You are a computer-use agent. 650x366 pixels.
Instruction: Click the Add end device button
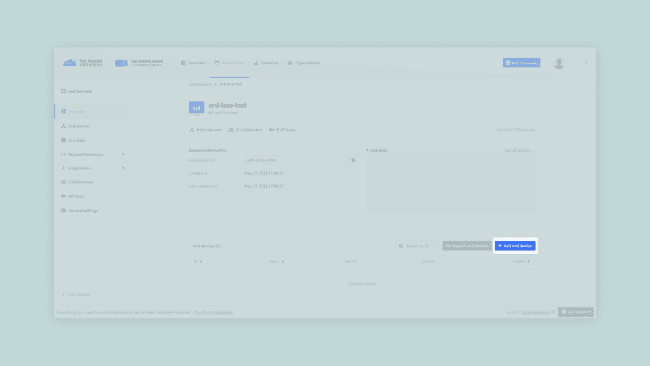pyautogui.click(x=515, y=246)
